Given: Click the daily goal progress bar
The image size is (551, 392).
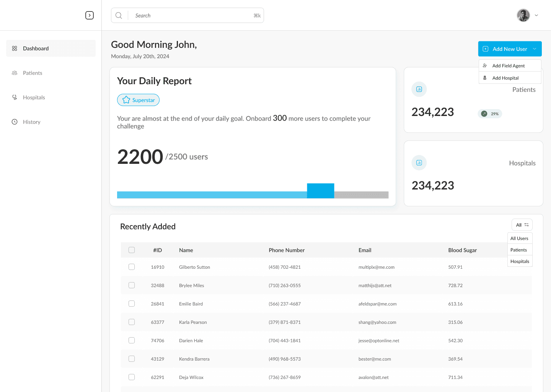Looking at the screenshot, I should [x=253, y=194].
